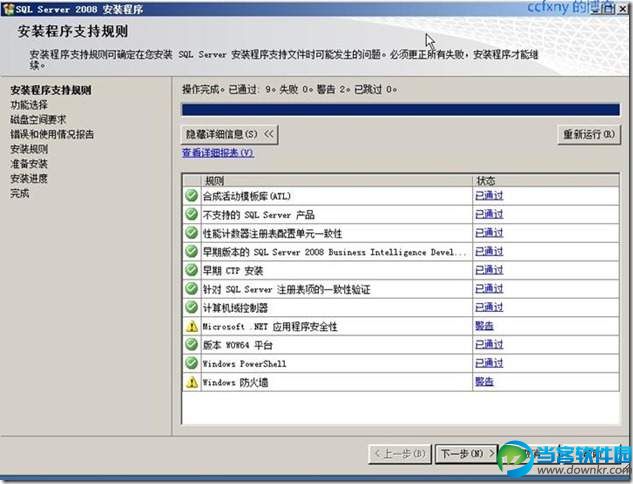
Task: Click the rule text 性能计数器注册表配置单元一致性
Action: point(272,233)
